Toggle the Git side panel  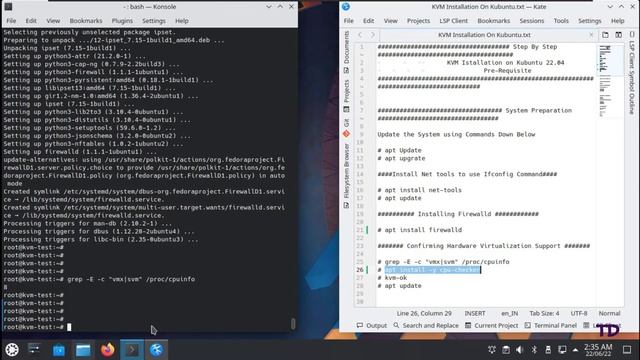pyautogui.click(x=347, y=127)
